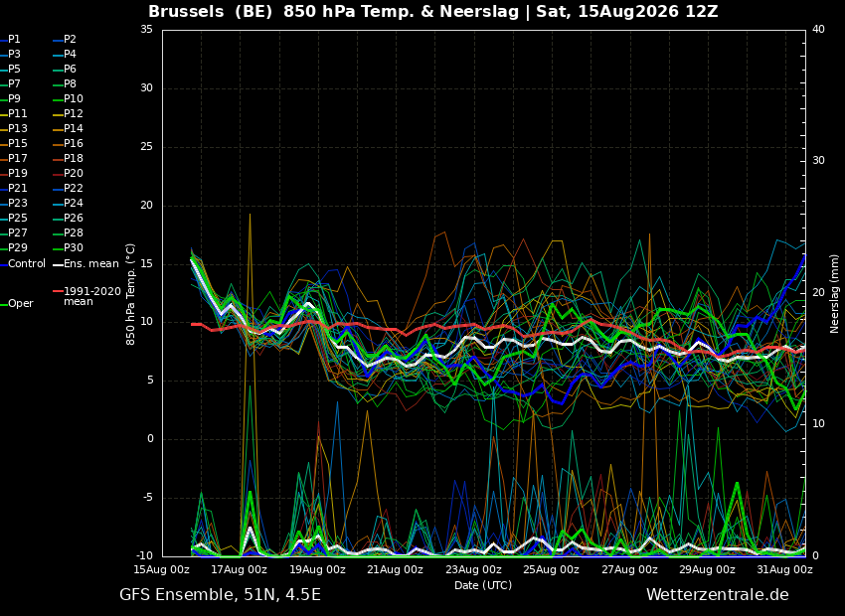Viewport: 845px width, 616px height.
Task: Click the "21Aug 00z" date label
Action: (x=396, y=569)
